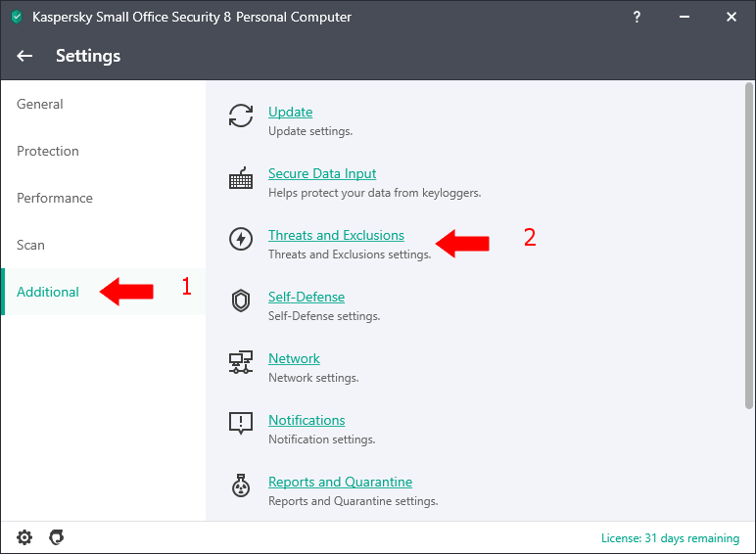
Task: Click 'Threats and Exclusions settings.' description
Action: pyautogui.click(x=350, y=254)
